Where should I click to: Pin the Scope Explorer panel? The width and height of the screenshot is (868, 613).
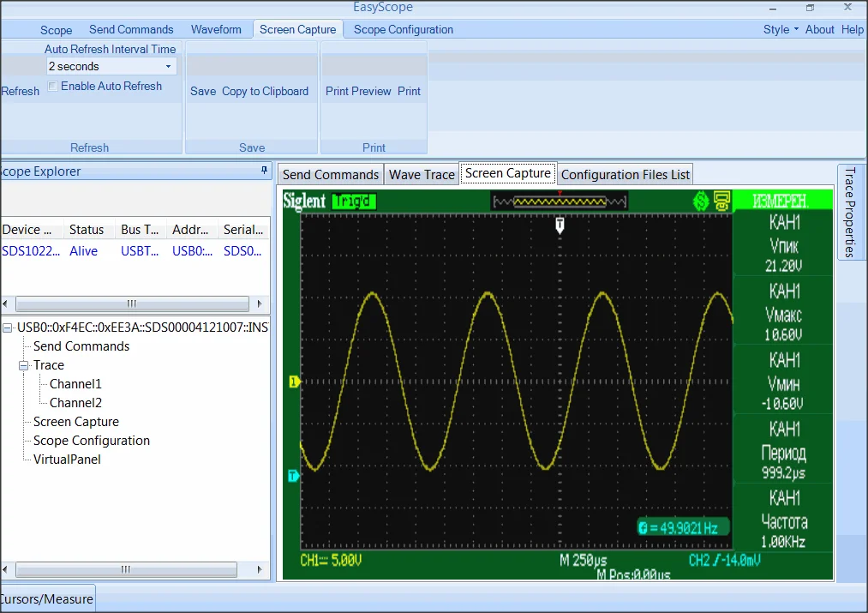(x=264, y=171)
